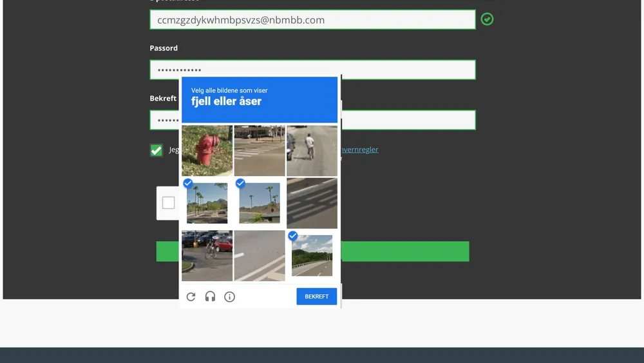This screenshot has width=644, height=363.
Task: Click the blue 'fjell eller åser' instruction header
Action: pos(260,100)
